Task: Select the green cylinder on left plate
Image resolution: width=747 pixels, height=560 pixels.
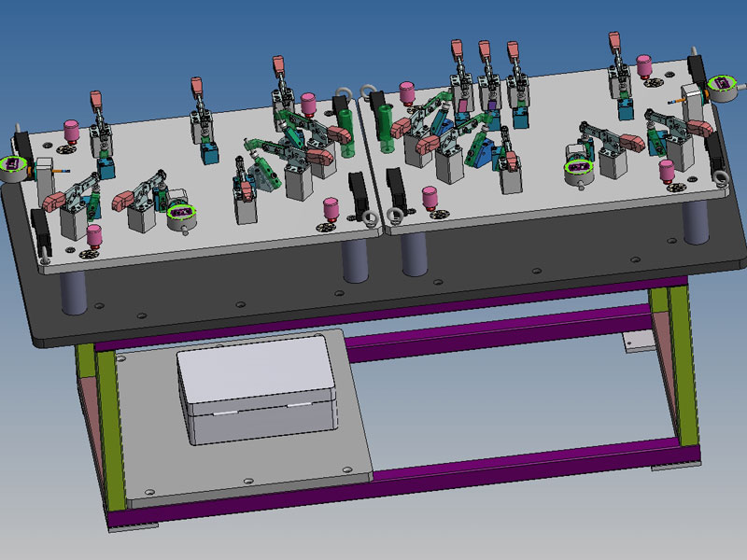Action: tap(346, 133)
